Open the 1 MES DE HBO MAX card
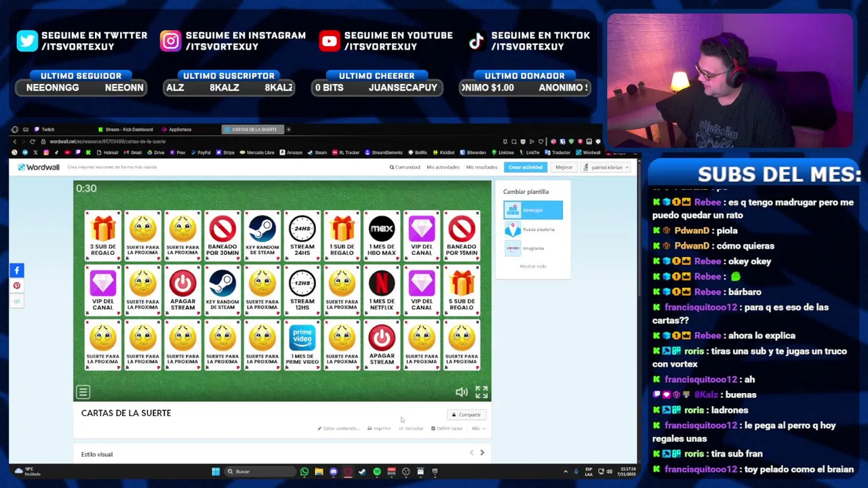 tap(382, 236)
